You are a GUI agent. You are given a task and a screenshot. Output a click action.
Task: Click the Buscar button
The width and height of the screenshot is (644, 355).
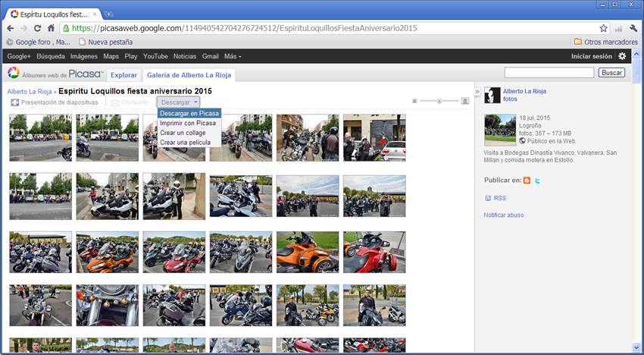click(611, 73)
